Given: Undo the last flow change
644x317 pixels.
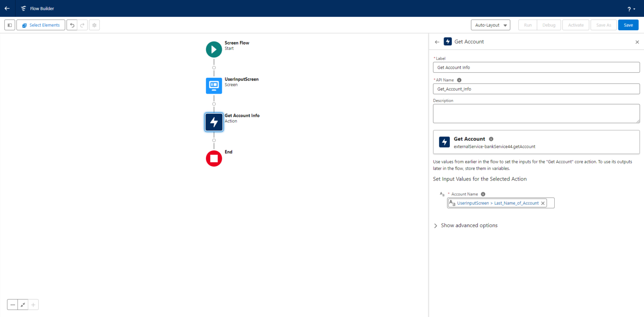Looking at the screenshot, I should tap(71, 25).
